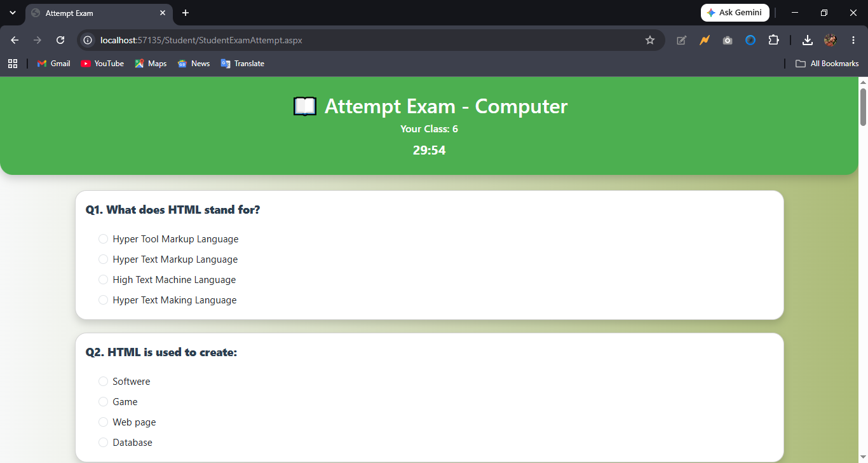Click question 'Q2. HTML is used to create:'
The height and width of the screenshot is (463, 868).
point(161,352)
